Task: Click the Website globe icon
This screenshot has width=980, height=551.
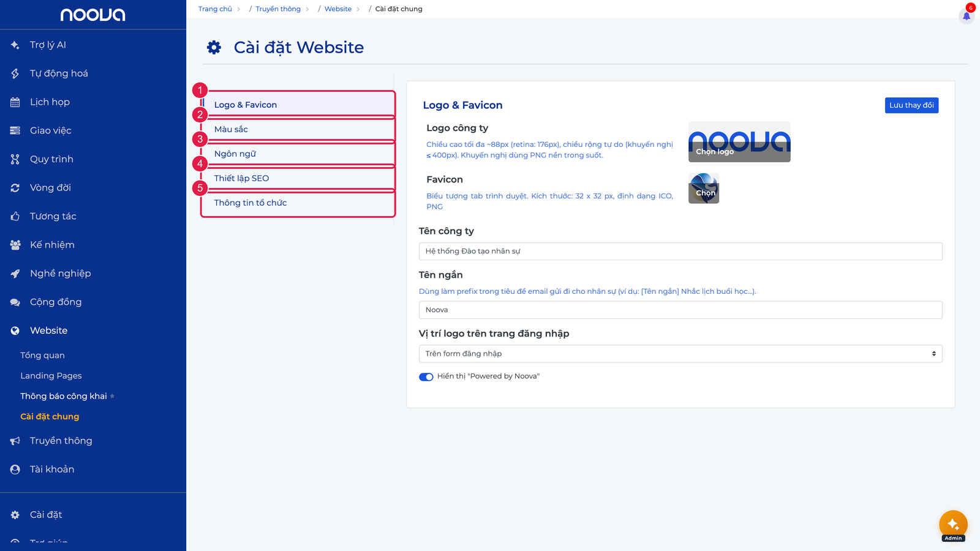Action: pos(15,331)
